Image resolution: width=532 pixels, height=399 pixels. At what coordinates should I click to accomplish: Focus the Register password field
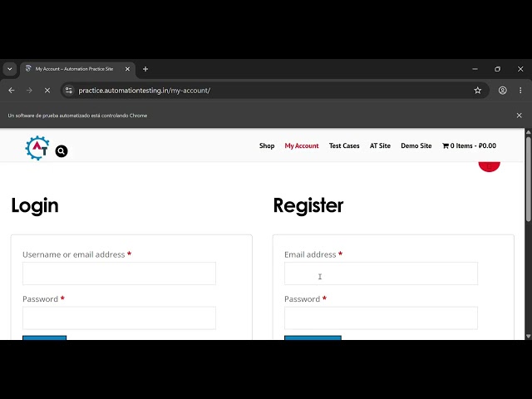click(381, 318)
